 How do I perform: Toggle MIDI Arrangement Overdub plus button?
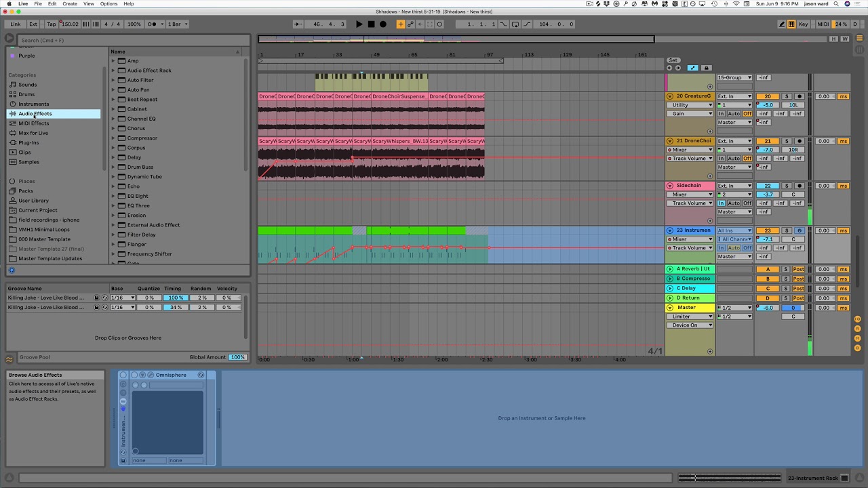[x=401, y=24]
